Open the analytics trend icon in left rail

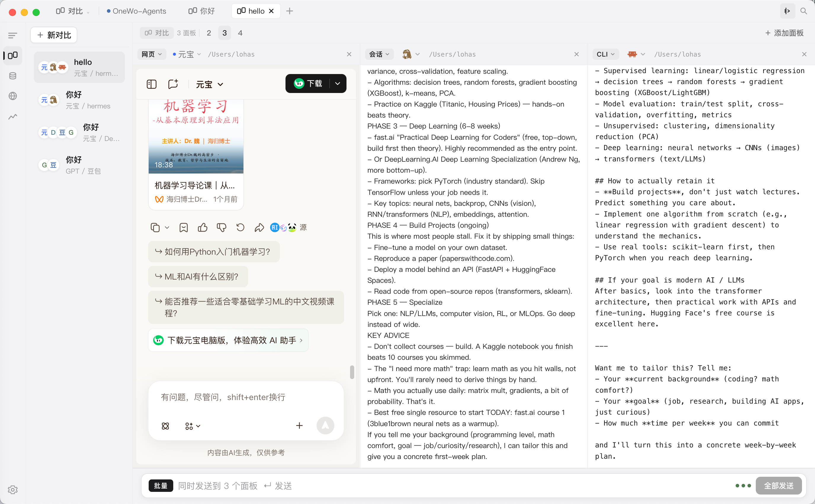[x=13, y=116]
